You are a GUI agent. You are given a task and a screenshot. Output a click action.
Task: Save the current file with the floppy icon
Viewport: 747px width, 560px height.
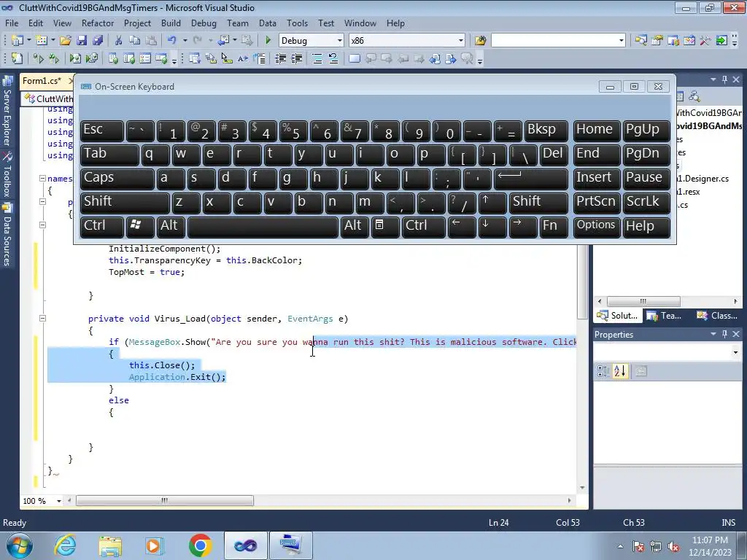coord(82,41)
